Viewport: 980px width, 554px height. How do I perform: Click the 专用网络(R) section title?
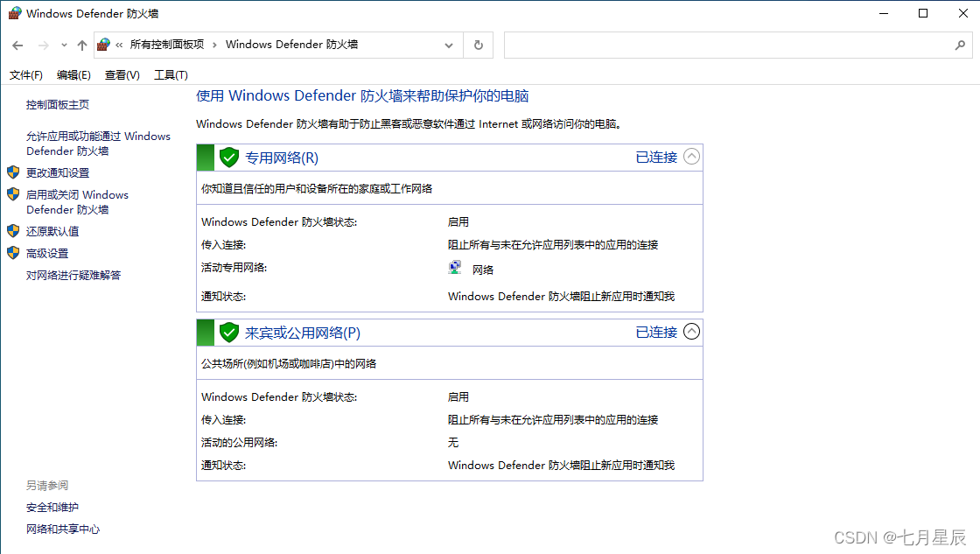(x=282, y=158)
